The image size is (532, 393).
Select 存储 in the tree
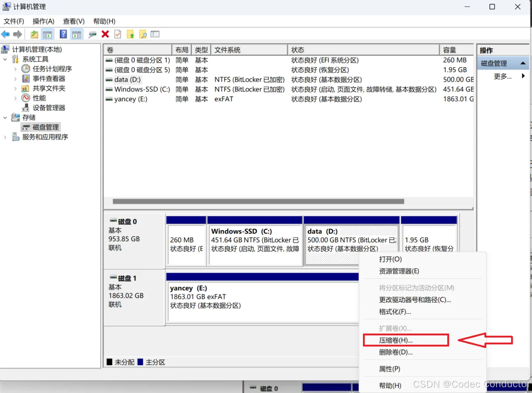click(x=29, y=117)
